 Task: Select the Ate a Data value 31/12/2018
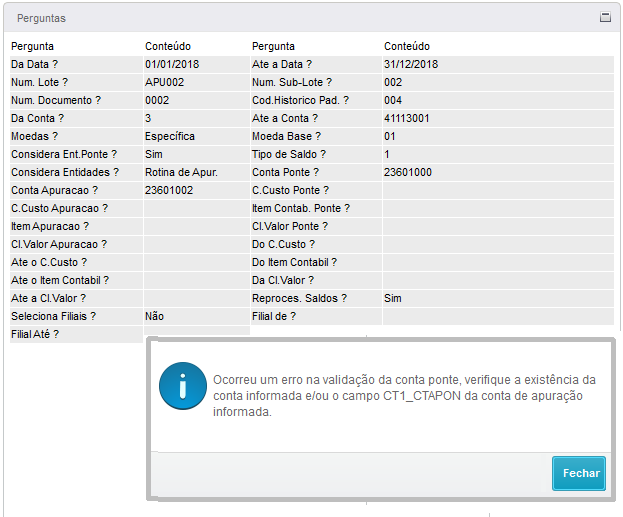point(411,64)
